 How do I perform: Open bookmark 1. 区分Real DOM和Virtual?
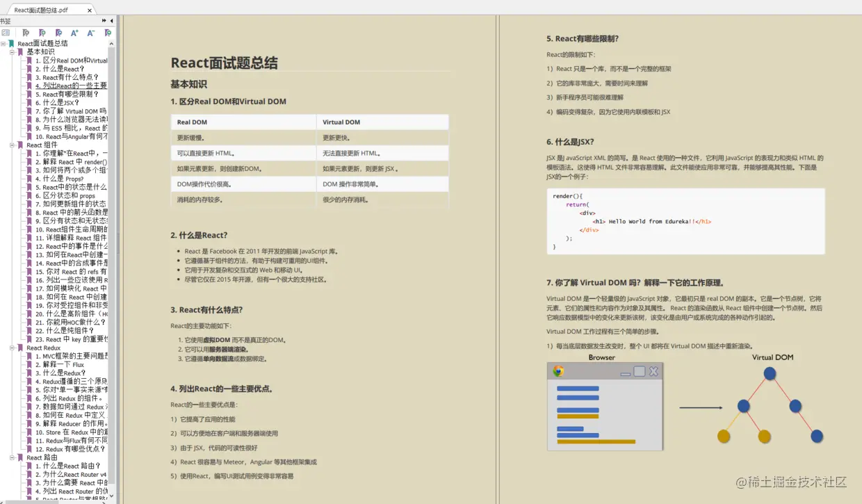72,60
